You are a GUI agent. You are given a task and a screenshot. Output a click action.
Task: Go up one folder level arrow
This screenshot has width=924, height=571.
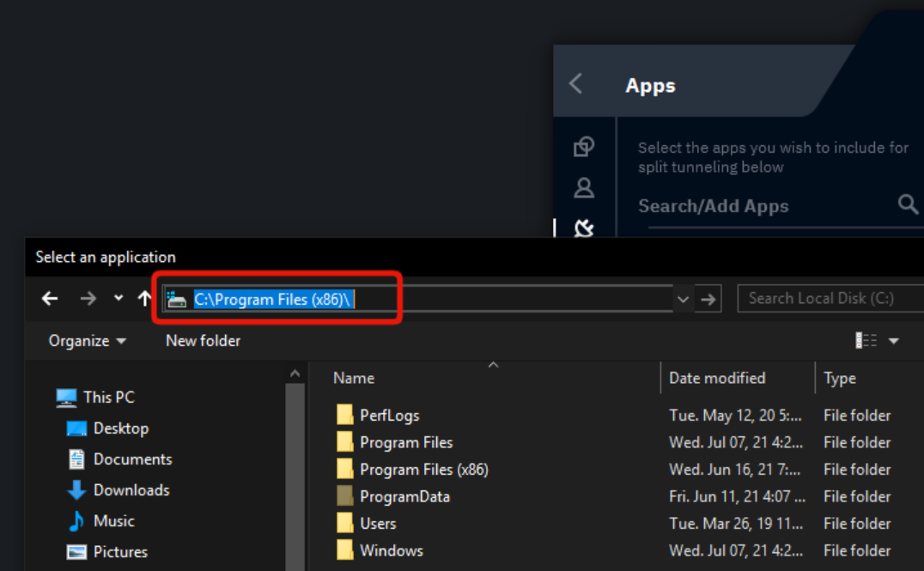pyautogui.click(x=144, y=299)
